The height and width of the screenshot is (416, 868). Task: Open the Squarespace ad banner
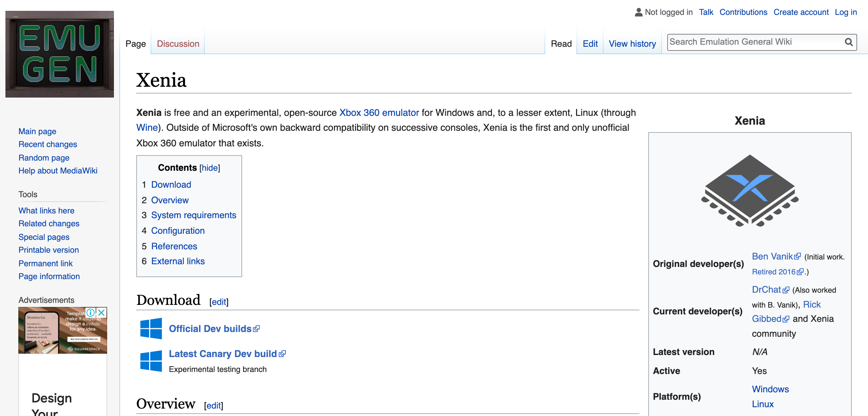click(x=63, y=330)
